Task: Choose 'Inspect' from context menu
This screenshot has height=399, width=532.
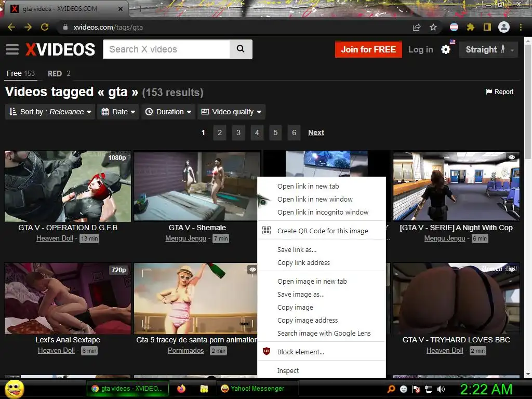Action: click(321, 370)
